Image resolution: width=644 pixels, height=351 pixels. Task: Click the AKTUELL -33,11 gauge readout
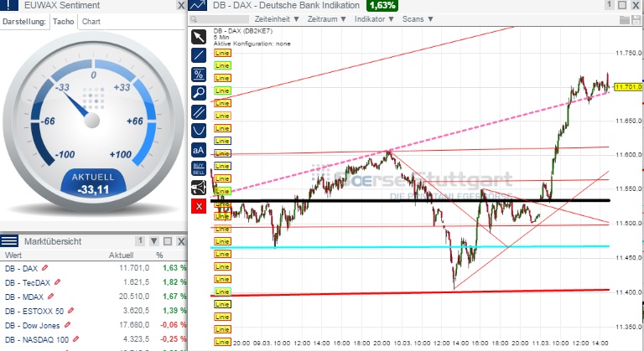point(93,183)
